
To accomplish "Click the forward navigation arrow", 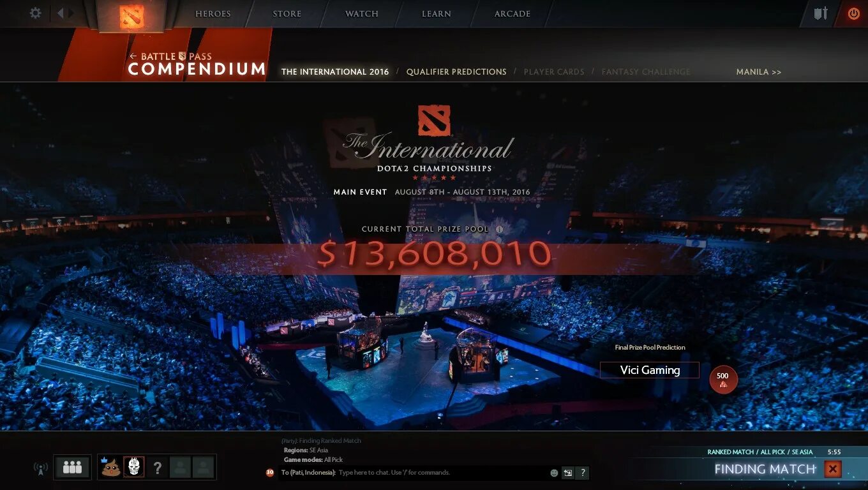I will click(71, 13).
